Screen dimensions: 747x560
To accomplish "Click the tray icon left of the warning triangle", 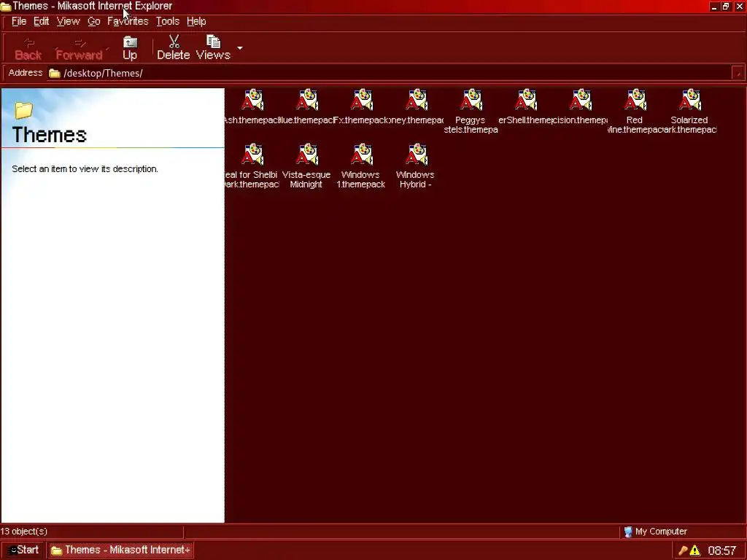I will [683, 551].
